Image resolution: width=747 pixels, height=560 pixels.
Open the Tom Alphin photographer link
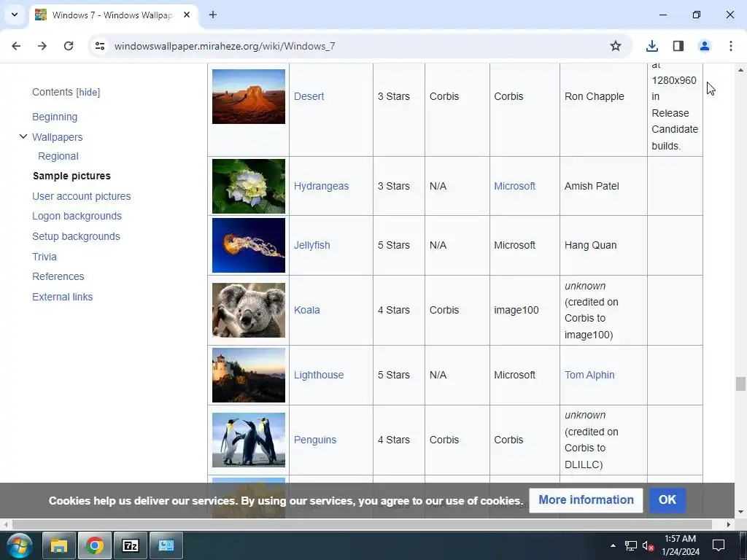pyautogui.click(x=589, y=376)
